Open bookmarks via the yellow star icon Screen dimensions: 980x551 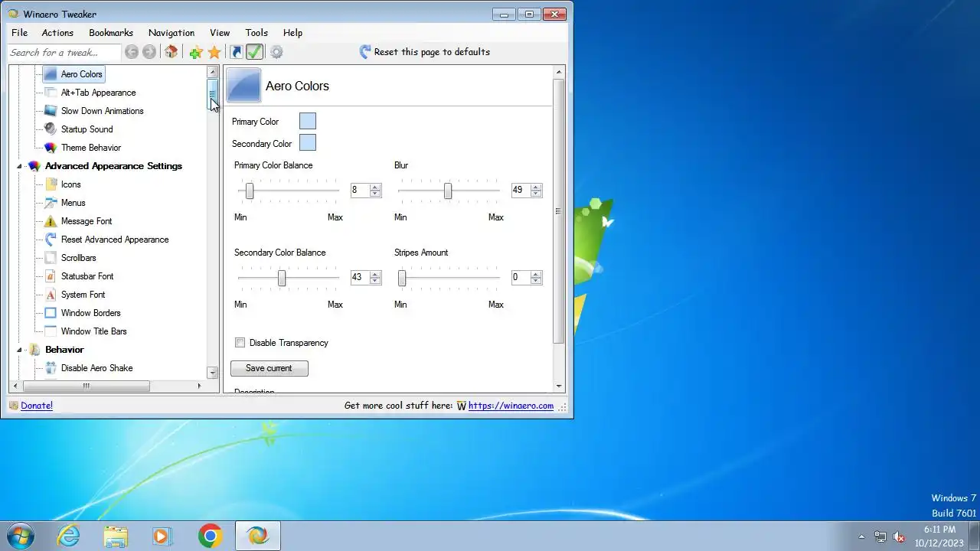pos(214,52)
